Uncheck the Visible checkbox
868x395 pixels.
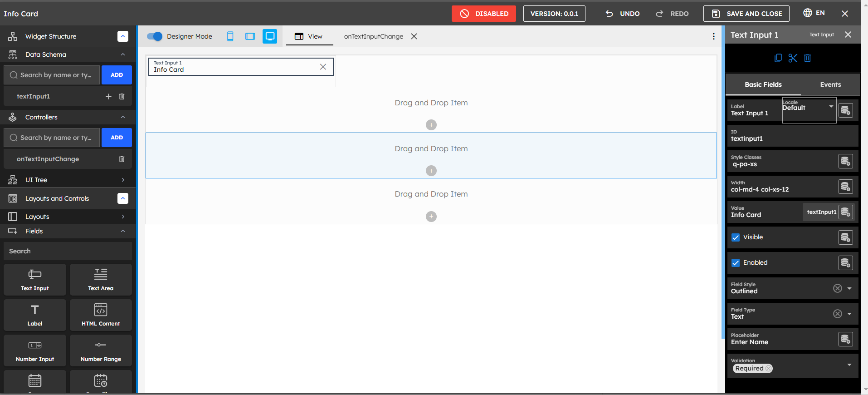click(x=736, y=237)
